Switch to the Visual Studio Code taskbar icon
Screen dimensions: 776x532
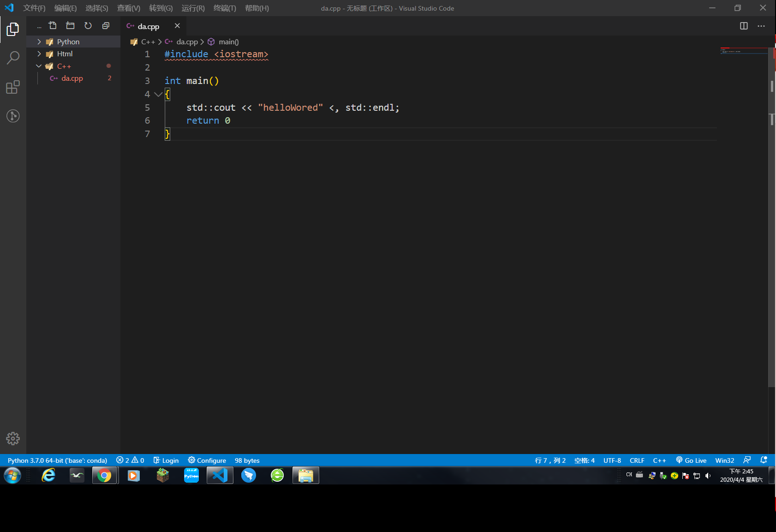click(220, 475)
